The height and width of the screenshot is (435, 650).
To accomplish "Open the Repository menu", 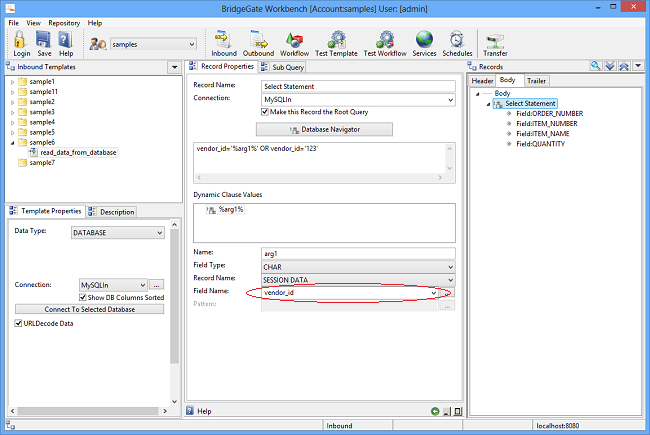I will pyautogui.click(x=64, y=23).
